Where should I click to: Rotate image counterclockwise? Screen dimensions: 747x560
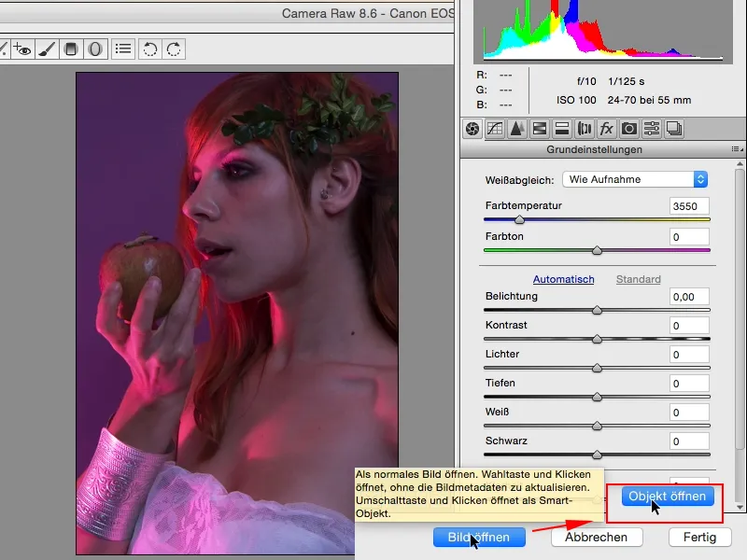150,49
